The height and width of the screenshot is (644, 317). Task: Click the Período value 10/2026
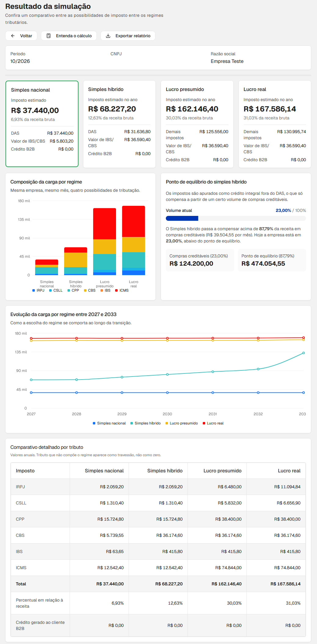pos(20,61)
